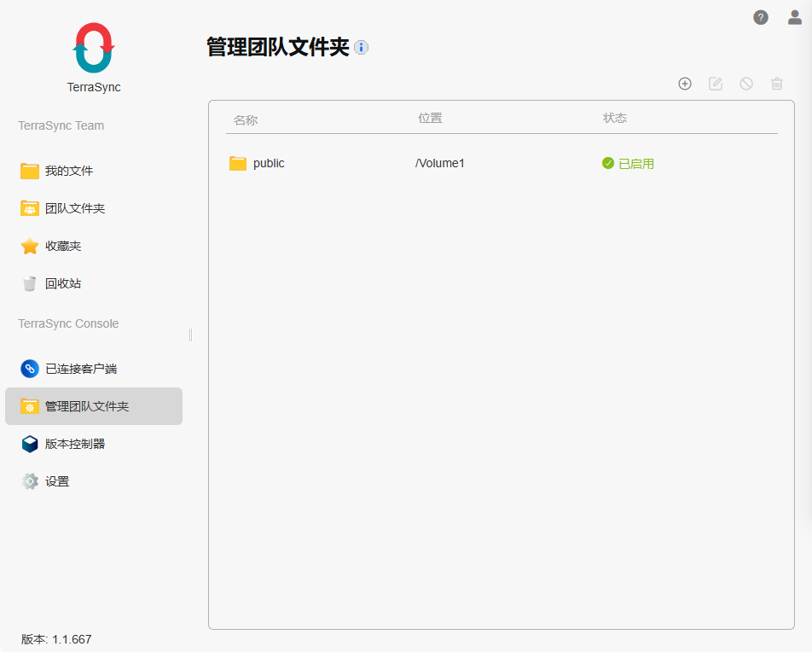Open the help question mark icon
Viewport: 812px width, 652px height.
pyautogui.click(x=760, y=18)
